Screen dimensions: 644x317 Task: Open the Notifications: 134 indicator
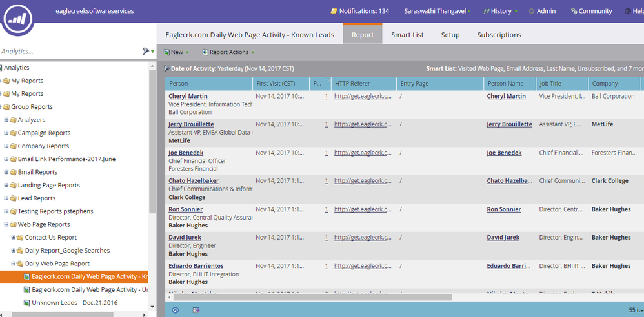tap(359, 11)
